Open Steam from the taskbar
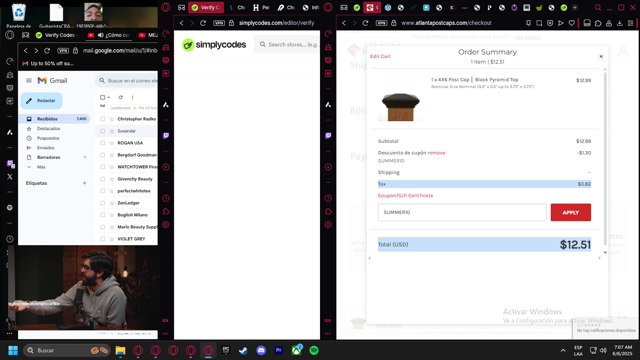640x360 pixels. point(243,350)
